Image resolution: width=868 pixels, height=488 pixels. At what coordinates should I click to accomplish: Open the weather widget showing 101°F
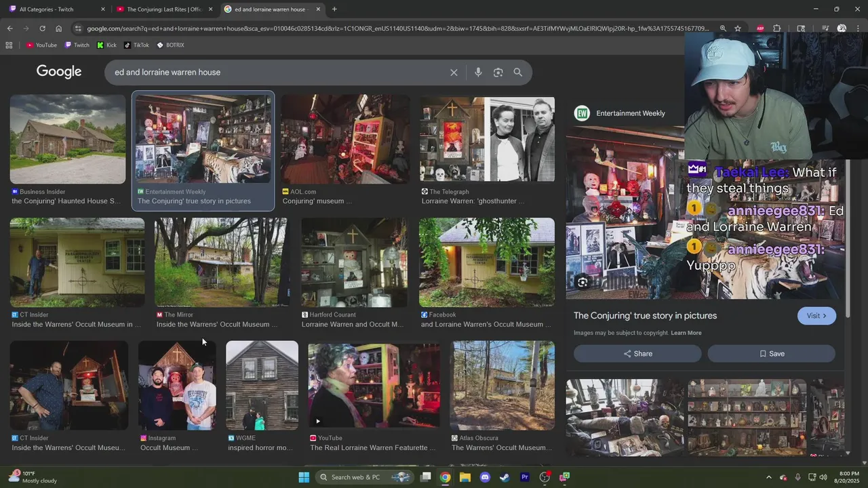point(33,477)
